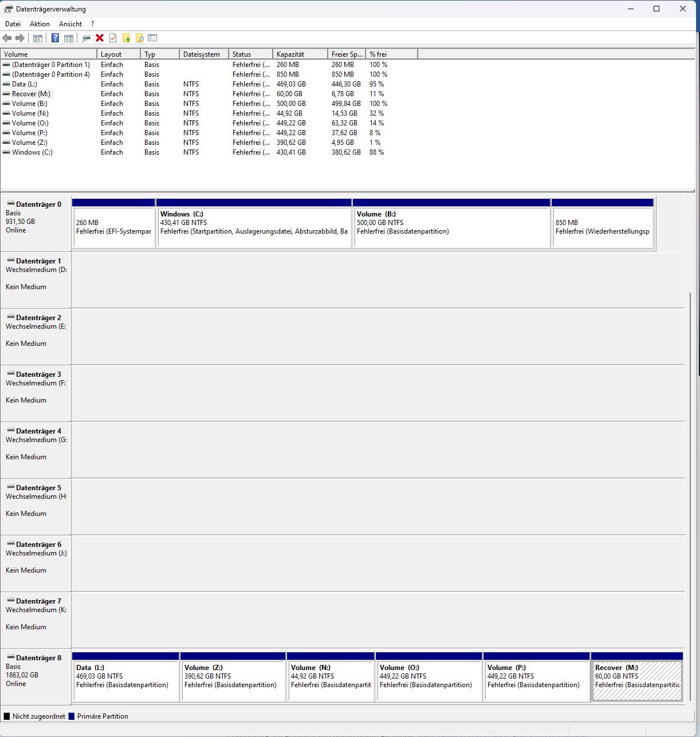Viewport: 700px width, 737px height.
Task: Click the disk icon next to Datenträger 4
Action: [x=10, y=431]
